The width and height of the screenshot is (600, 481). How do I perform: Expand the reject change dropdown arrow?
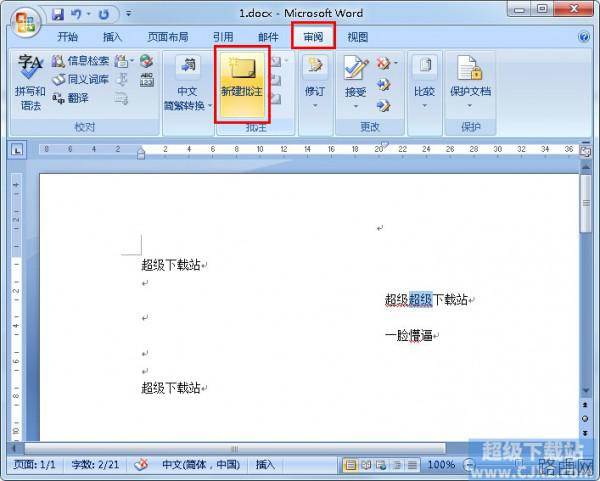tap(396, 62)
